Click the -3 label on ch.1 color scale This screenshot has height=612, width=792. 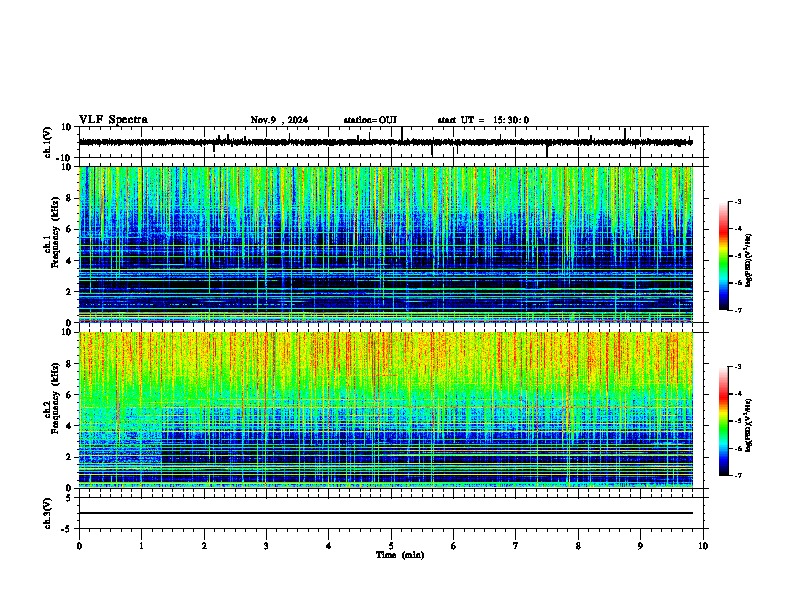[x=738, y=201]
